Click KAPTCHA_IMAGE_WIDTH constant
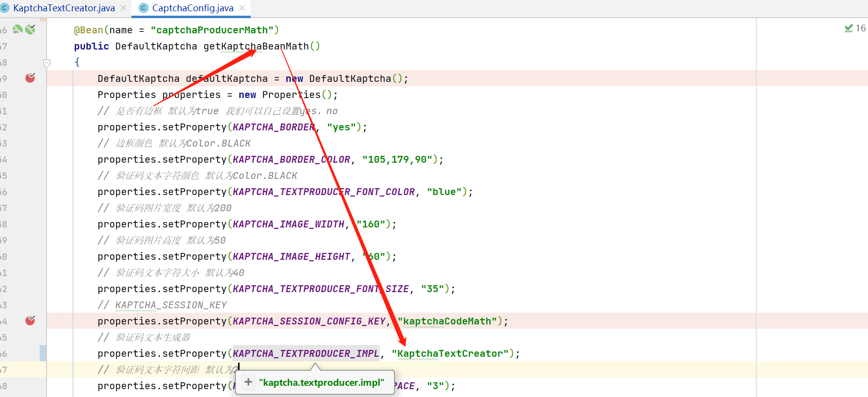 [289, 224]
